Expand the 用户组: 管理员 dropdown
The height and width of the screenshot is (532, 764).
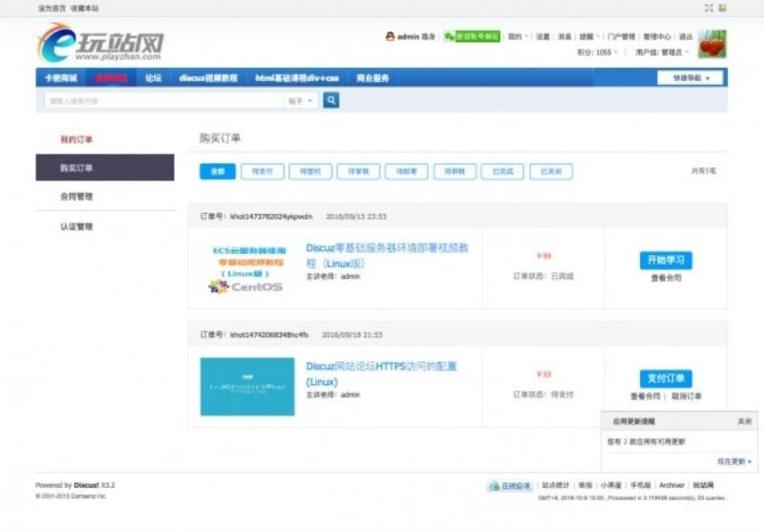point(662,53)
